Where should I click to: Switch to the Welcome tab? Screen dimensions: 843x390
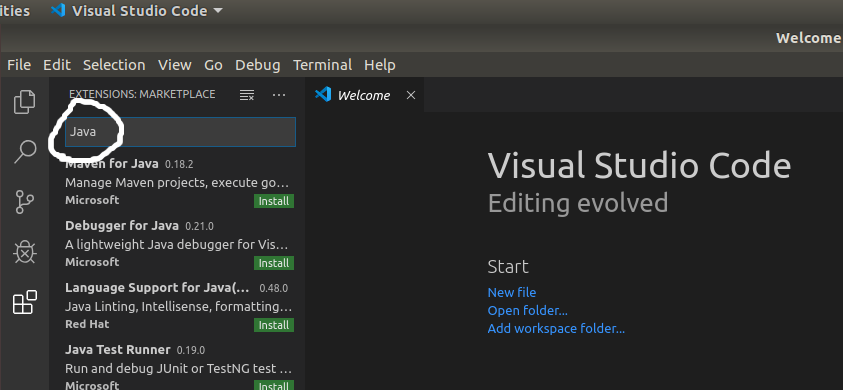[364, 95]
